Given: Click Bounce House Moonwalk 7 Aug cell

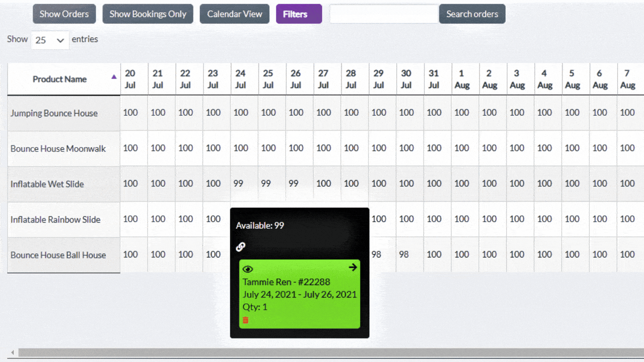Looking at the screenshot, I should tap(631, 148).
